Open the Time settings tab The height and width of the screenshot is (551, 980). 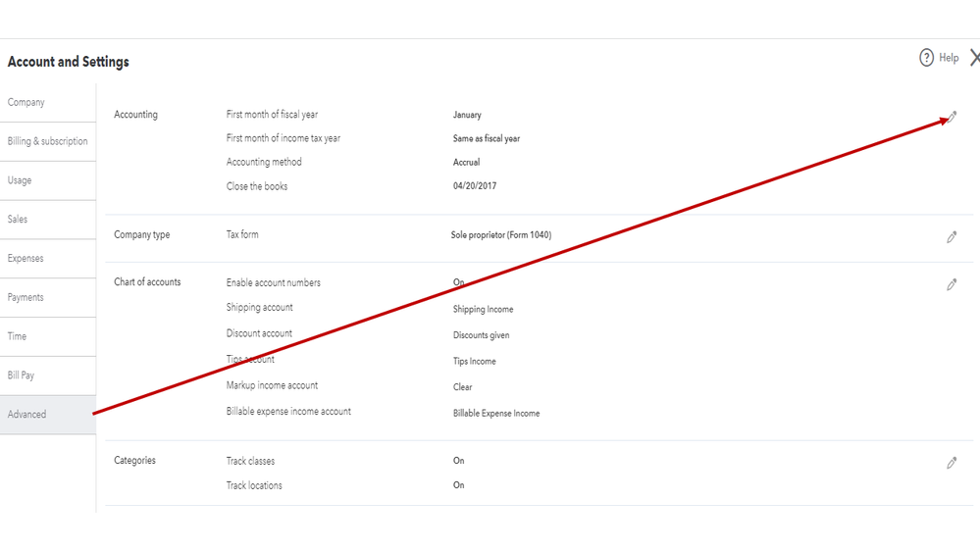(x=18, y=336)
